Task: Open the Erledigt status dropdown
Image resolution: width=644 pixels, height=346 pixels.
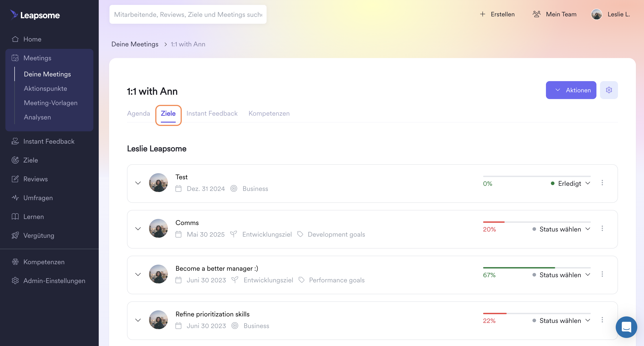Action: pos(570,184)
